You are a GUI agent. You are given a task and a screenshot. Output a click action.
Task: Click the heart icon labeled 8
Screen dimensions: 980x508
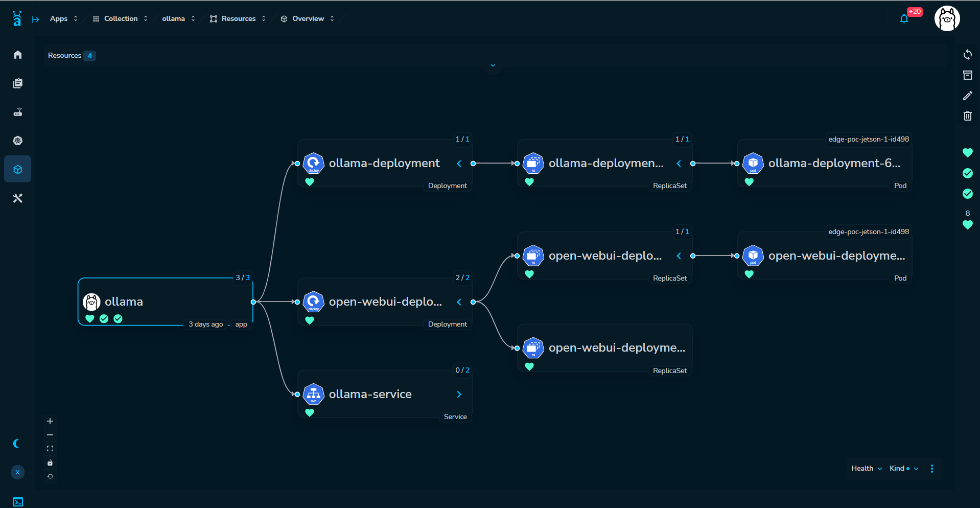967,224
